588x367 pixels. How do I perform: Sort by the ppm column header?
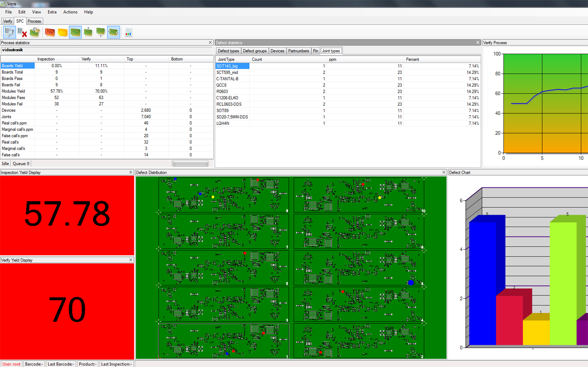point(333,60)
